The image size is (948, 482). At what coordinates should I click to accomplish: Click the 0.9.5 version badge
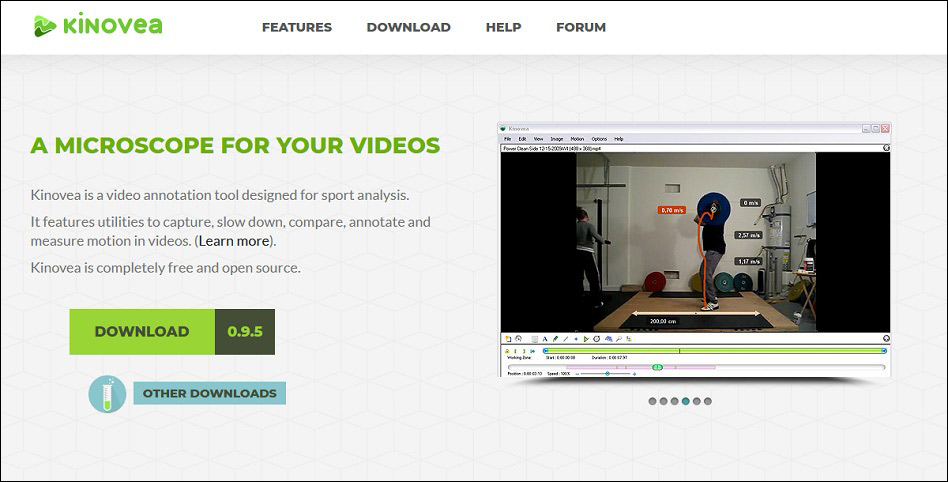(245, 331)
